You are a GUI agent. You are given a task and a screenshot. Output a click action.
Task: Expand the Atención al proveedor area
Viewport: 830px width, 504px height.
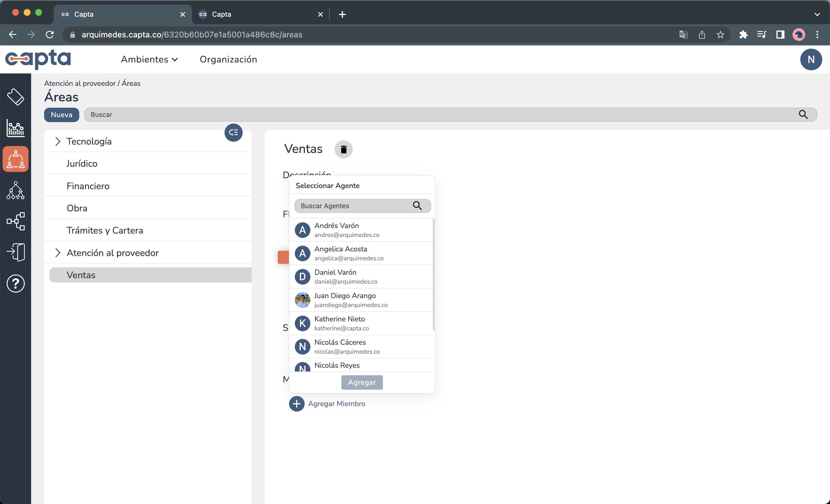58,253
